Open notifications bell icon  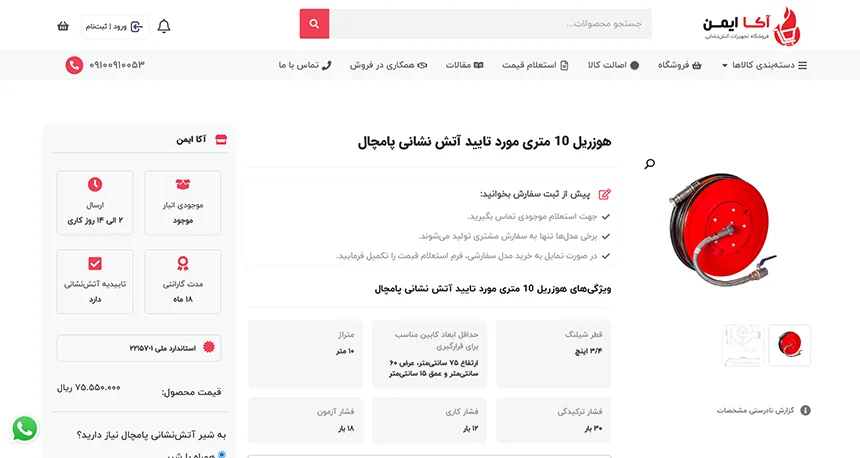coord(164,26)
